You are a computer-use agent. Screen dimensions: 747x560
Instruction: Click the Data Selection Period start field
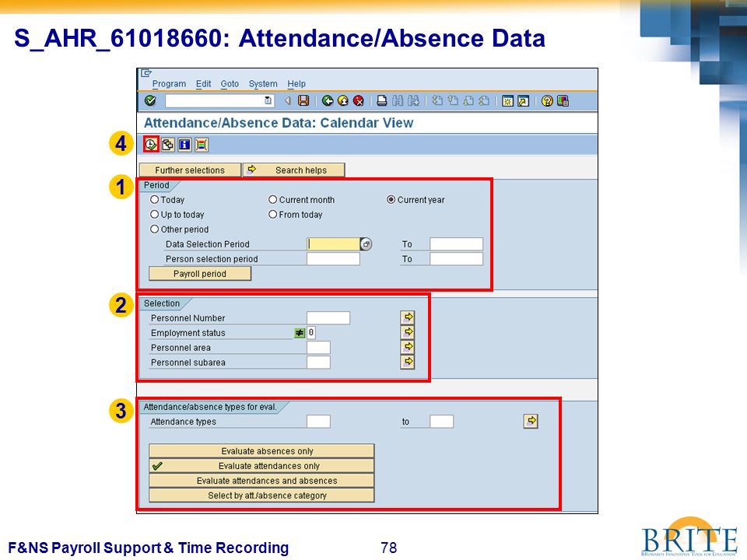[333, 243]
